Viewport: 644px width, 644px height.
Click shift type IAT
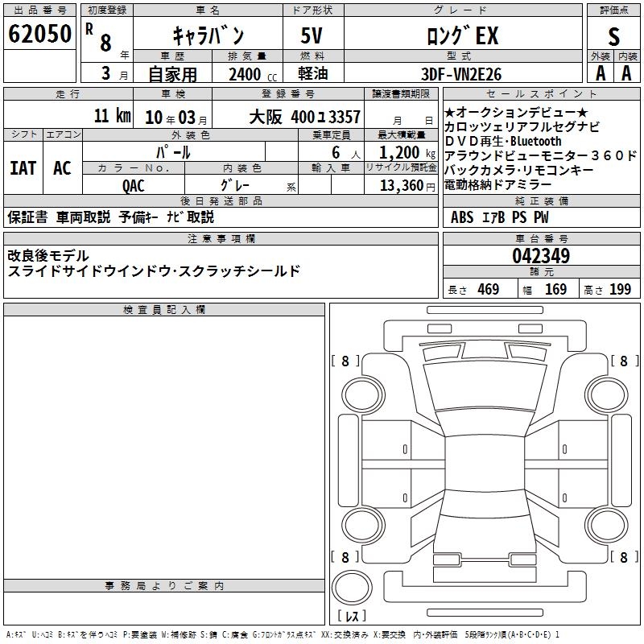point(23,168)
